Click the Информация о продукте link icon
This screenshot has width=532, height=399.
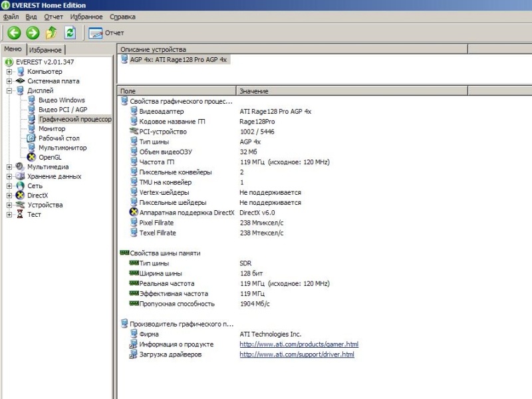[134, 344]
